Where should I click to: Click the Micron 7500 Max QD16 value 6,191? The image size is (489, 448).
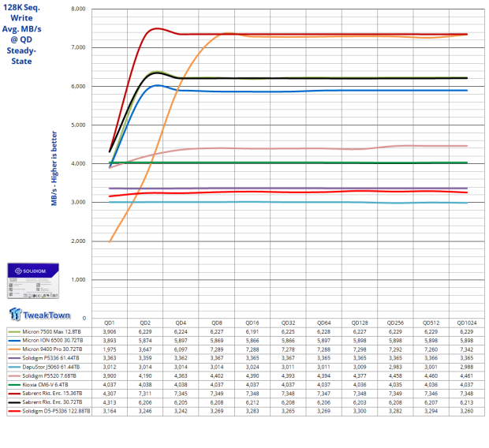pos(252,332)
